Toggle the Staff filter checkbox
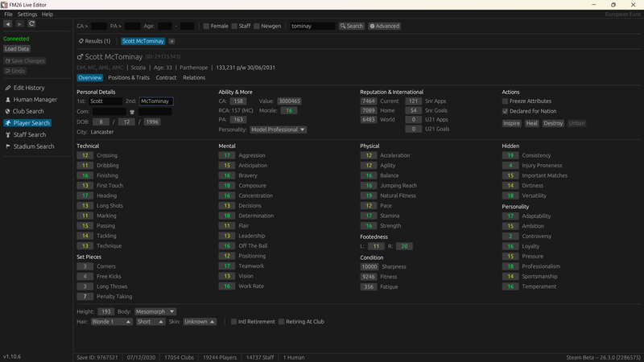Viewport: 644px width, 362px height. click(234, 26)
